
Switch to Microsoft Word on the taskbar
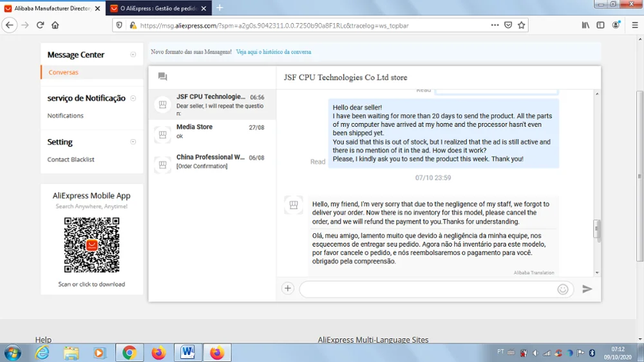pos(187,352)
